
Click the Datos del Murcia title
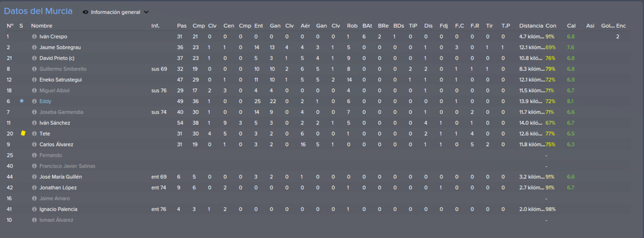pos(38,11)
